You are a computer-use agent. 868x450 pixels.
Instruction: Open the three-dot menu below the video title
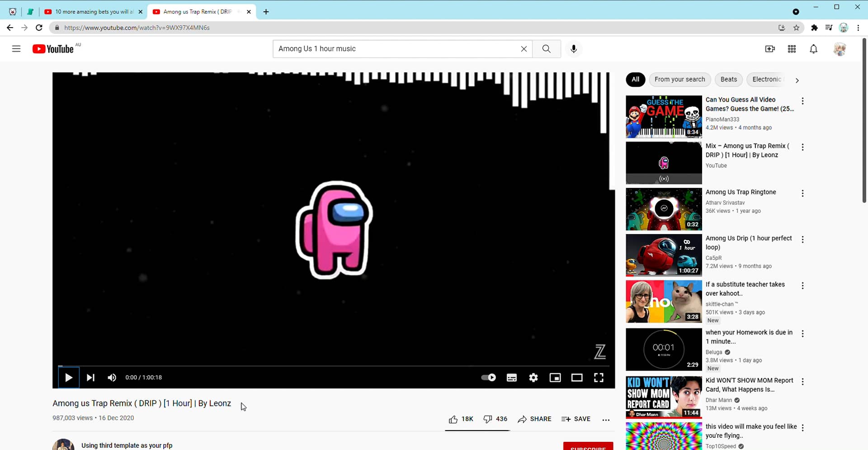(x=606, y=420)
